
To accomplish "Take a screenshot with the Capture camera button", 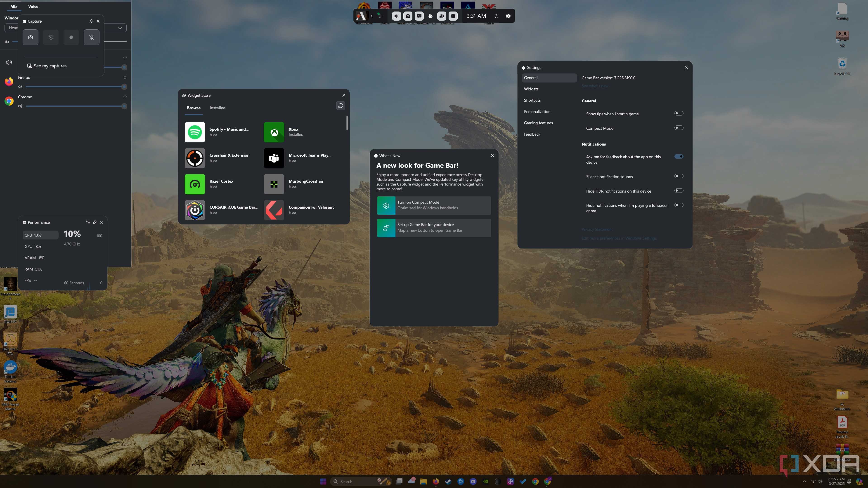I will click(30, 37).
